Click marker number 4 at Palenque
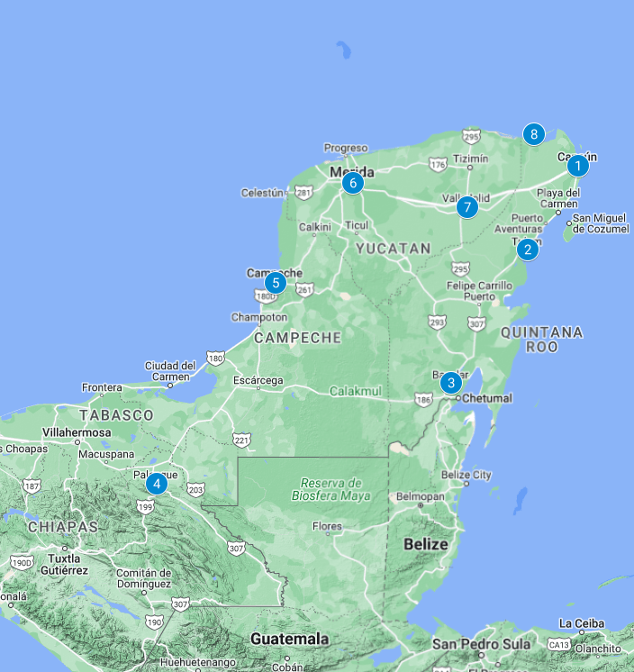Image resolution: width=634 pixels, height=672 pixels. (x=157, y=483)
